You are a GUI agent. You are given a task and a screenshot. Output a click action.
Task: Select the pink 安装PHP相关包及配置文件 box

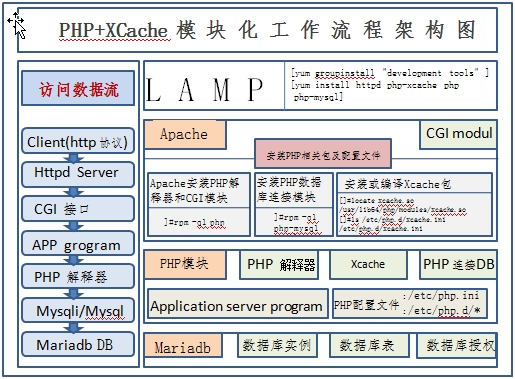323,154
